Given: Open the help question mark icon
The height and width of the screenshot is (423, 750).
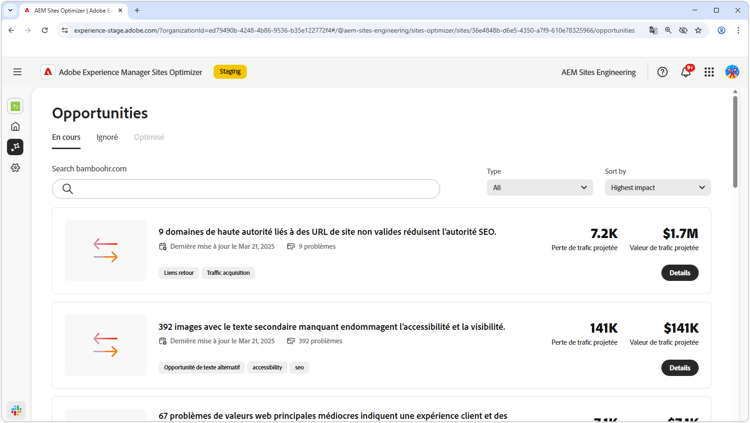Looking at the screenshot, I should tap(662, 72).
